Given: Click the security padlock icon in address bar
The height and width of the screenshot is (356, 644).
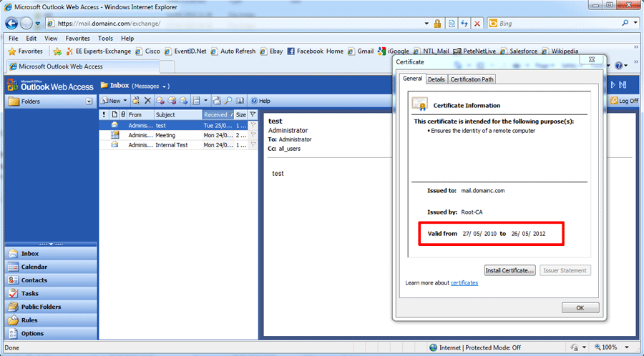Looking at the screenshot, I should click(x=437, y=24).
